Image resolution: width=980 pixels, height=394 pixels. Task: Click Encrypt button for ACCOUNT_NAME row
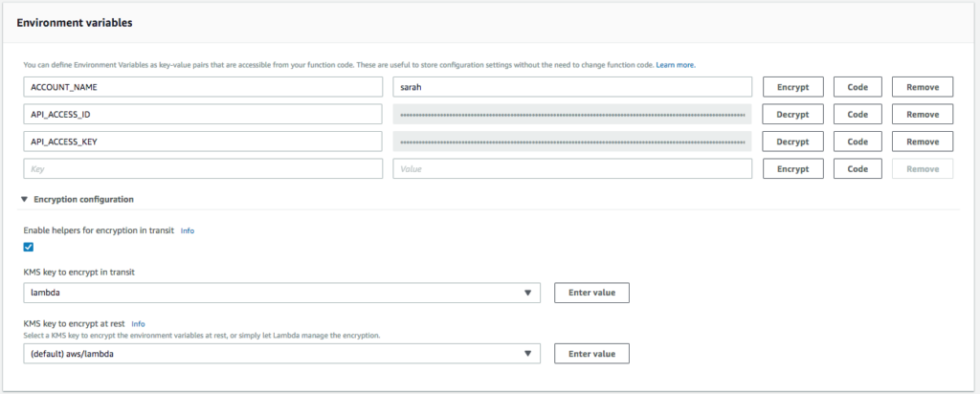point(792,87)
